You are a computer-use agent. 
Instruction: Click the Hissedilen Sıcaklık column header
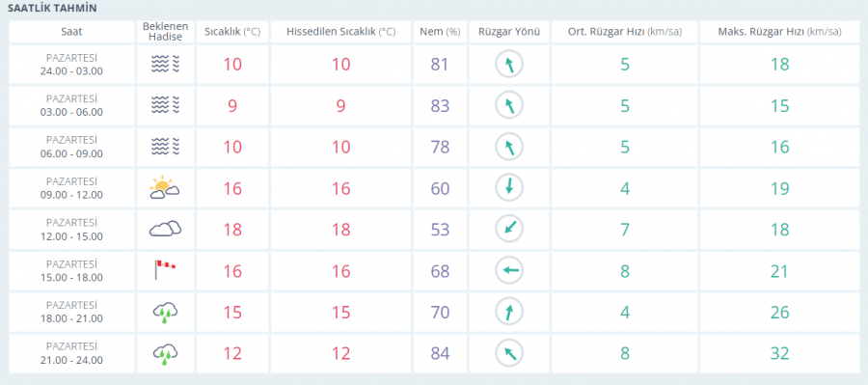(x=341, y=32)
